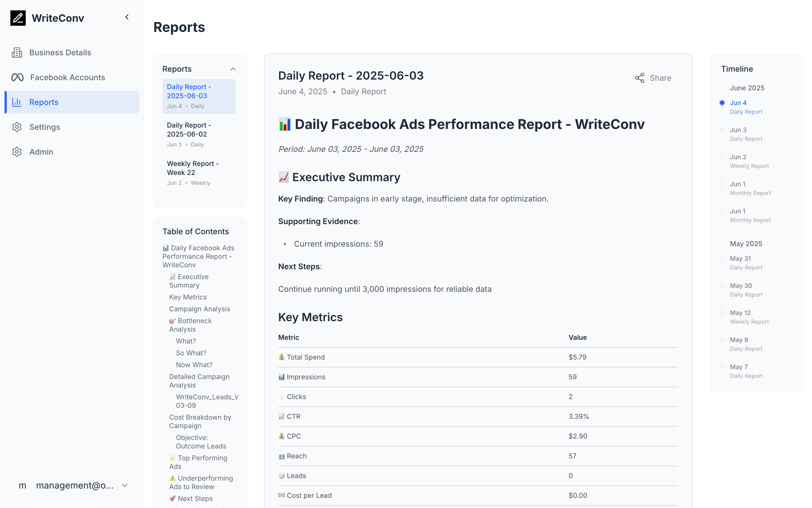This screenshot has height=508, width=812.
Task: Open the May 31 Daily Report timeline entry
Action: [x=746, y=263]
